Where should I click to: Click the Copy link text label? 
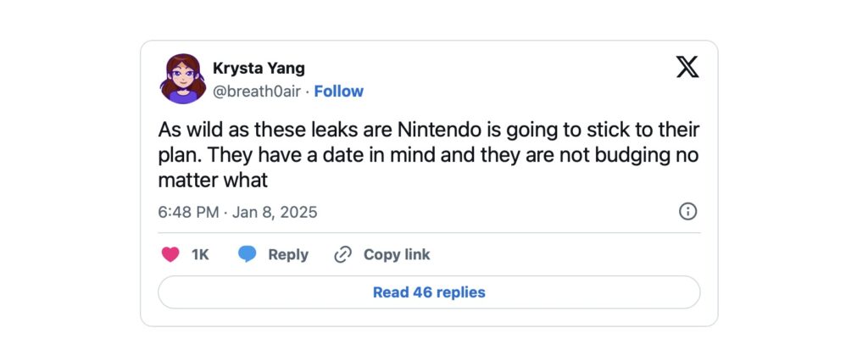tap(397, 254)
